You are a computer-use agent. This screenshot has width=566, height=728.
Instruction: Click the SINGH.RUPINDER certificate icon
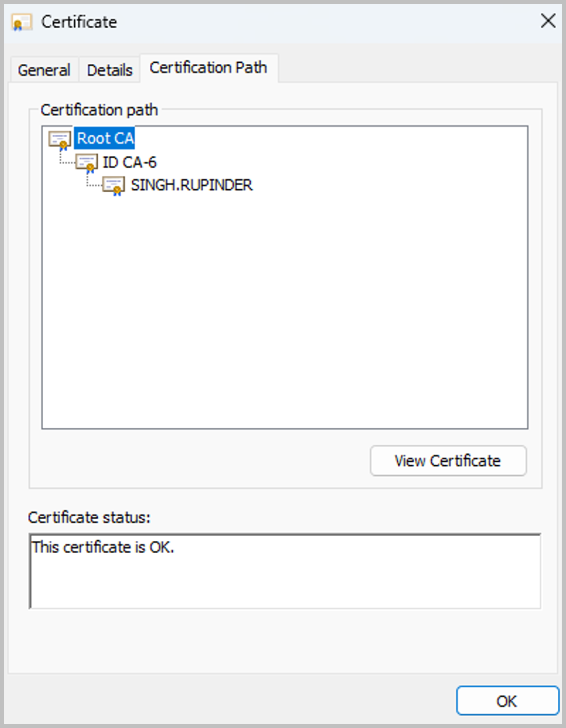pyautogui.click(x=114, y=186)
